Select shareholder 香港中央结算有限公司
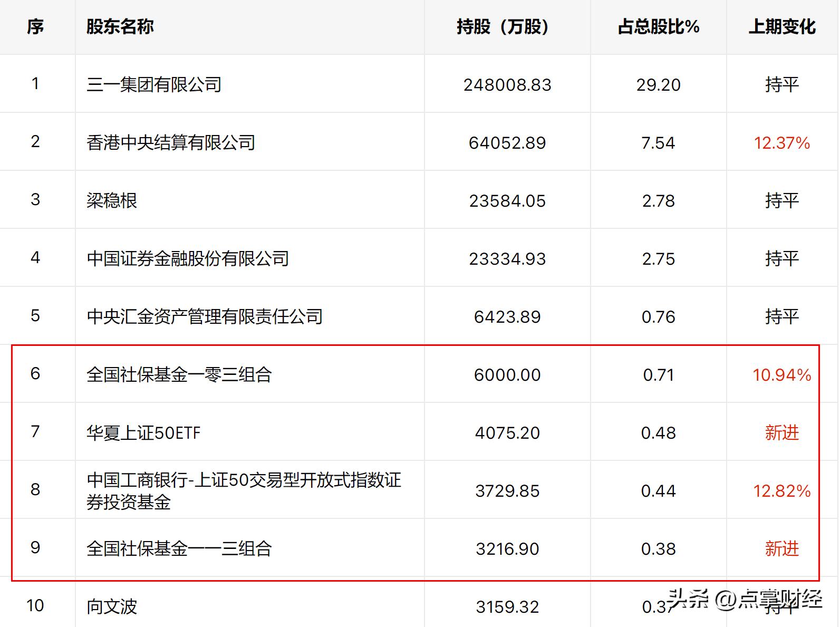The height and width of the screenshot is (627, 840). click(x=171, y=142)
